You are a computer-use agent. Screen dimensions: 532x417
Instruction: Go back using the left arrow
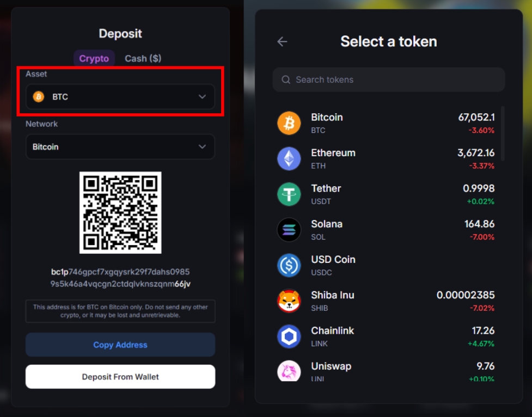pos(282,42)
